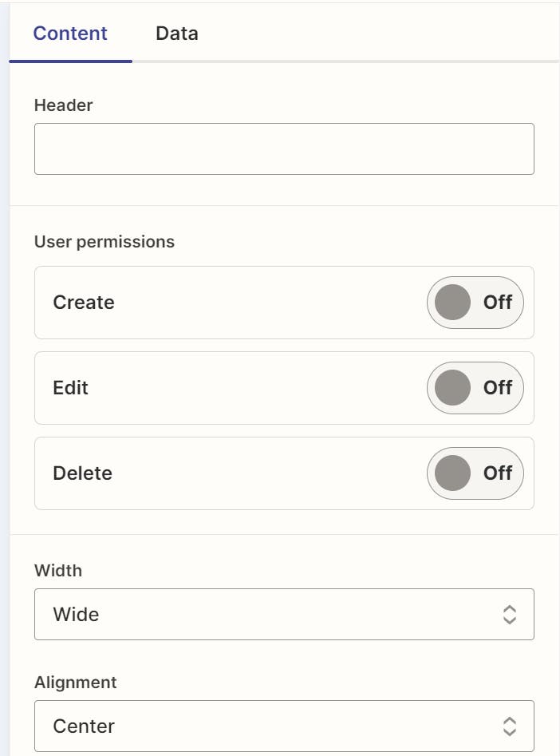Click the Off text in Create switch
This screenshot has height=756, width=560.
tap(498, 303)
